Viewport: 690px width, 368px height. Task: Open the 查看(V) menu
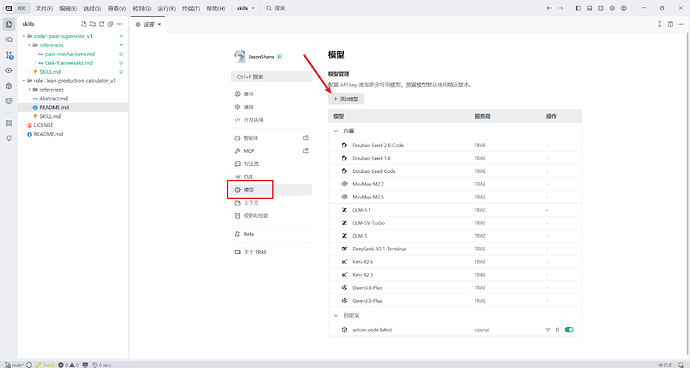point(117,8)
